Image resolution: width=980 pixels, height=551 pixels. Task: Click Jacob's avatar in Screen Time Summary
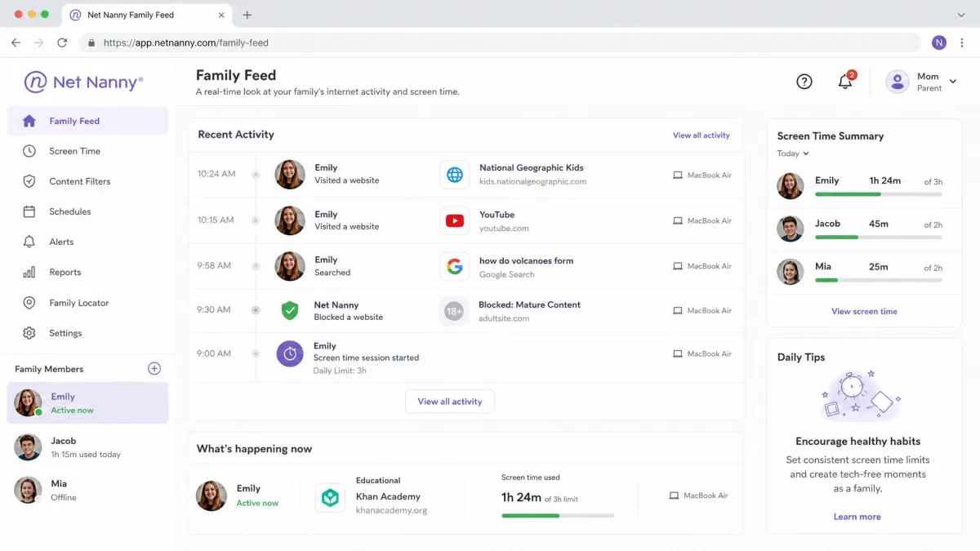pos(791,229)
